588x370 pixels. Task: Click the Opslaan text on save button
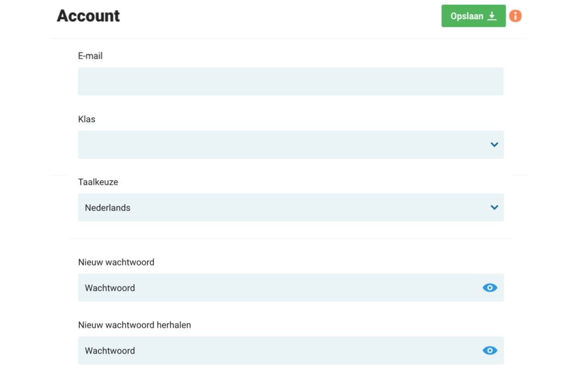pyautogui.click(x=467, y=16)
